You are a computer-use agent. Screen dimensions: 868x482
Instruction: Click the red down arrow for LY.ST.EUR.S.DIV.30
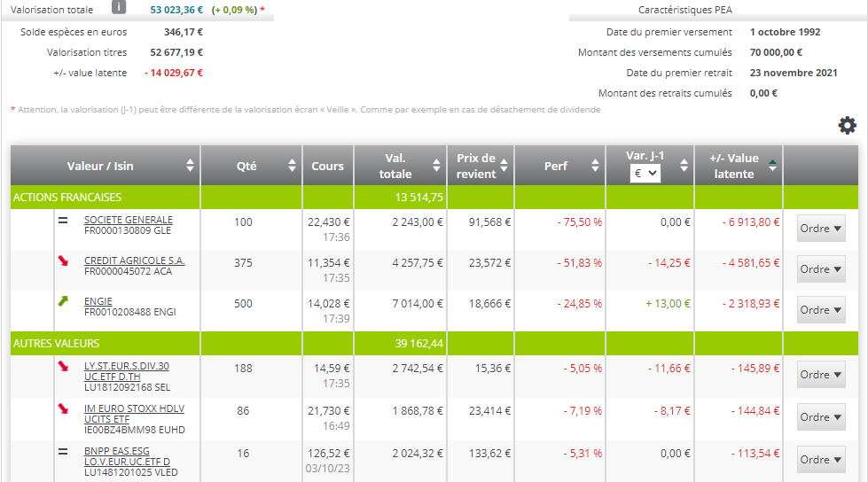(x=63, y=366)
